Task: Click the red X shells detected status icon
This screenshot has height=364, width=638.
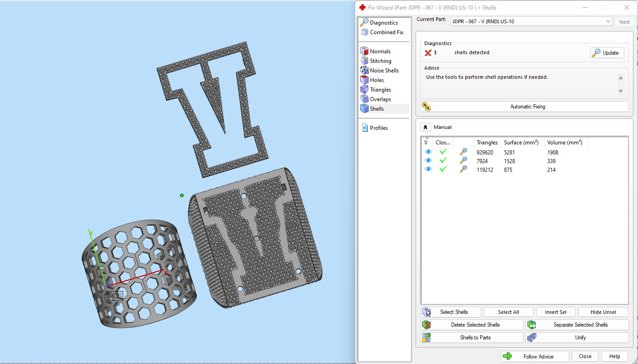Action: [428, 53]
